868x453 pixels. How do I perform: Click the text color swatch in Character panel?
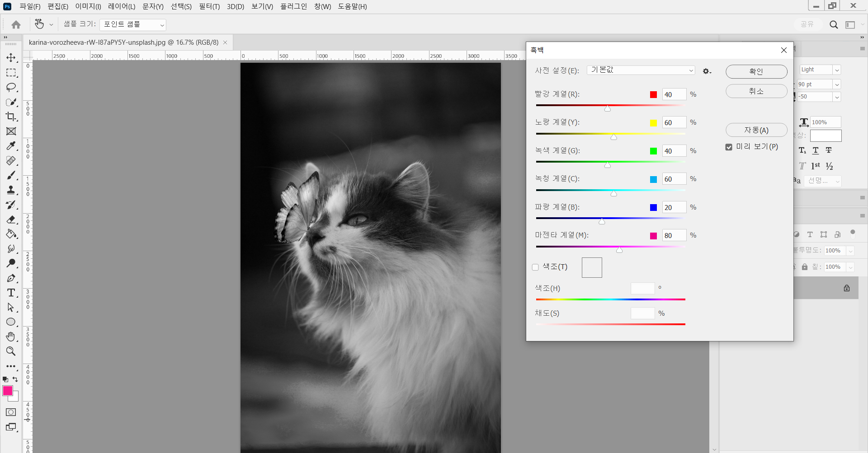(x=826, y=135)
